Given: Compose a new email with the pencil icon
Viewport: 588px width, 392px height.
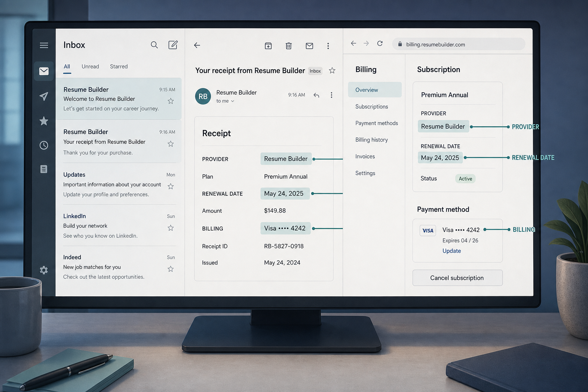Looking at the screenshot, I should tap(173, 45).
